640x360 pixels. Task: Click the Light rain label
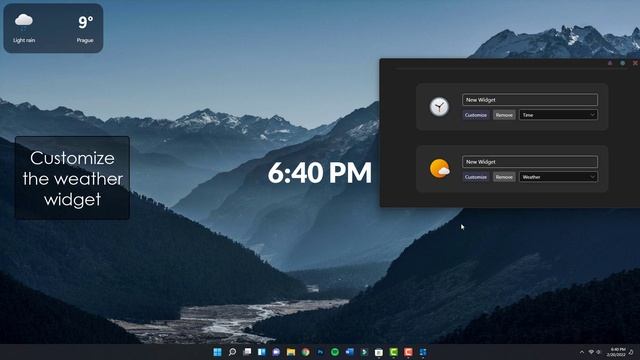[24, 40]
